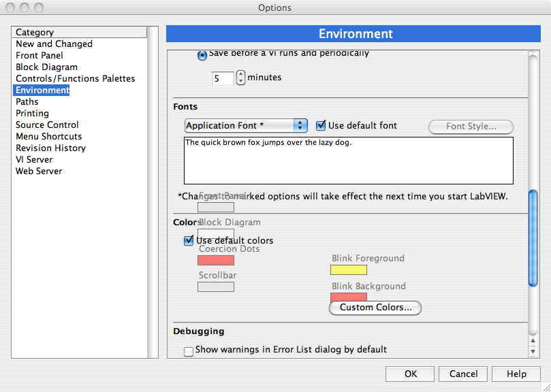Open the VI Server category
This screenshot has width=551, height=392.
(x=34, y=160)
